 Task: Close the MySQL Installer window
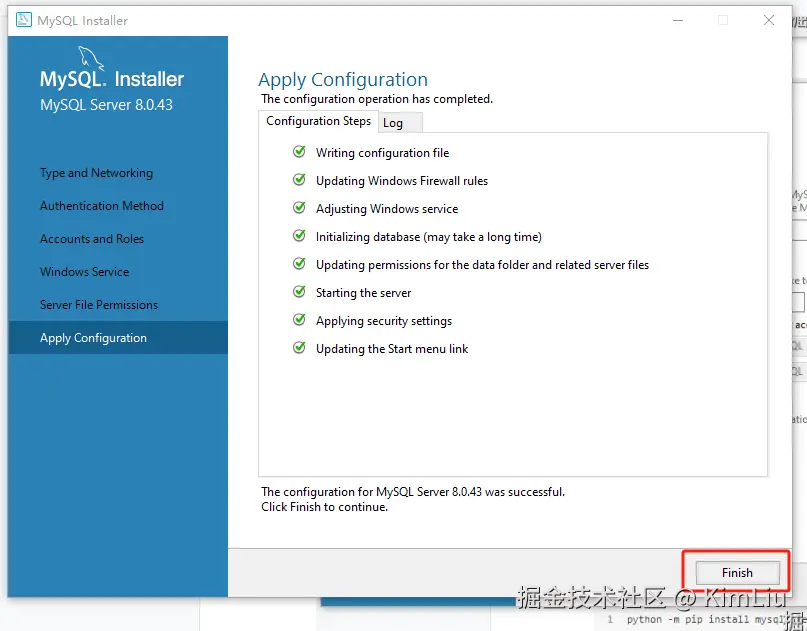pyautogui.click(x=769, y=20)
